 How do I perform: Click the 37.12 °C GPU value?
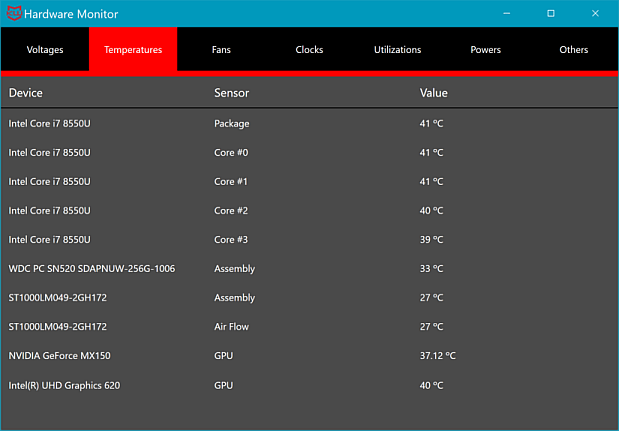(x=437, y=356)
